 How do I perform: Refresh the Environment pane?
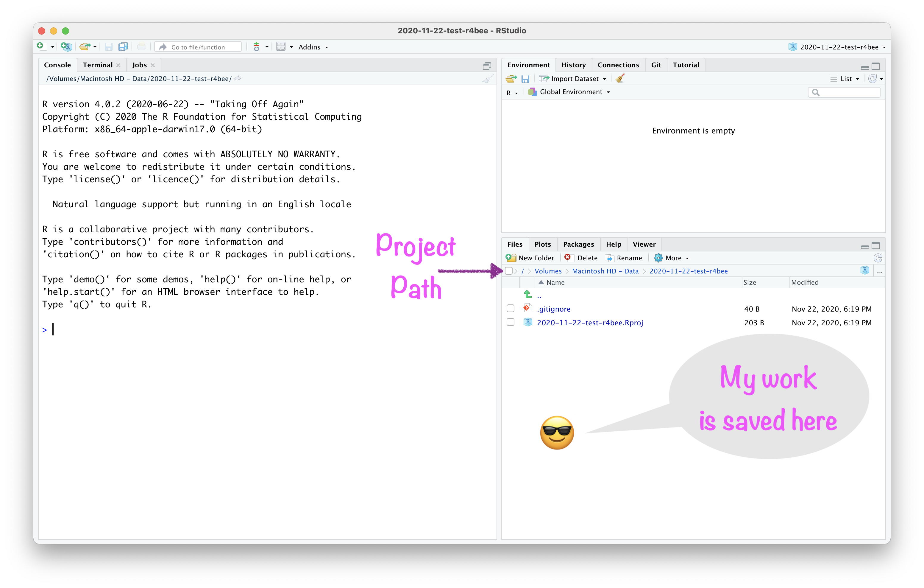tap(872, 79)
